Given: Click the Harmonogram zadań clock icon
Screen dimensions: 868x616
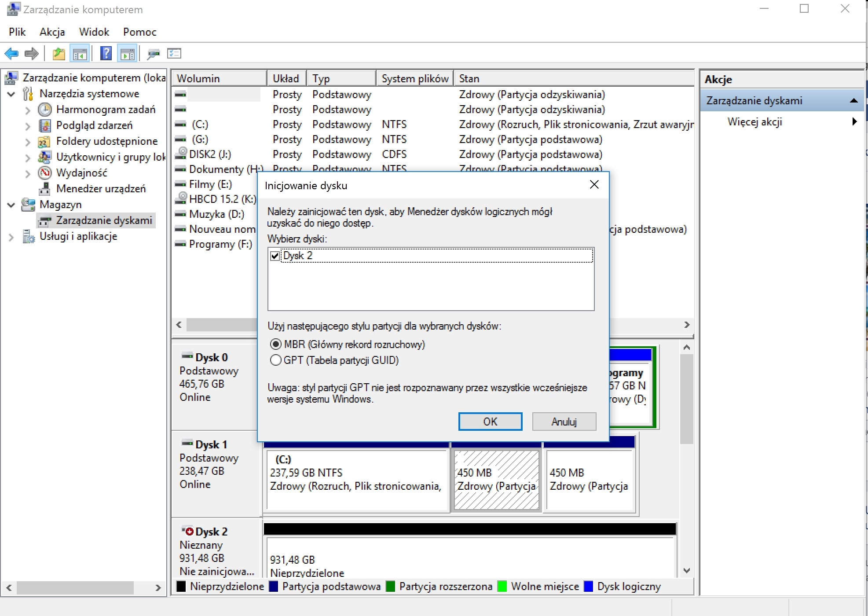Looking at the screenshot, I should 45,110.
